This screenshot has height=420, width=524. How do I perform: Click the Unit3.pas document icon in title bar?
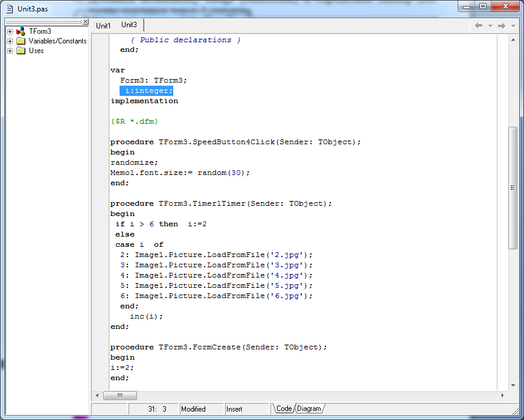(x=10, y=8)
